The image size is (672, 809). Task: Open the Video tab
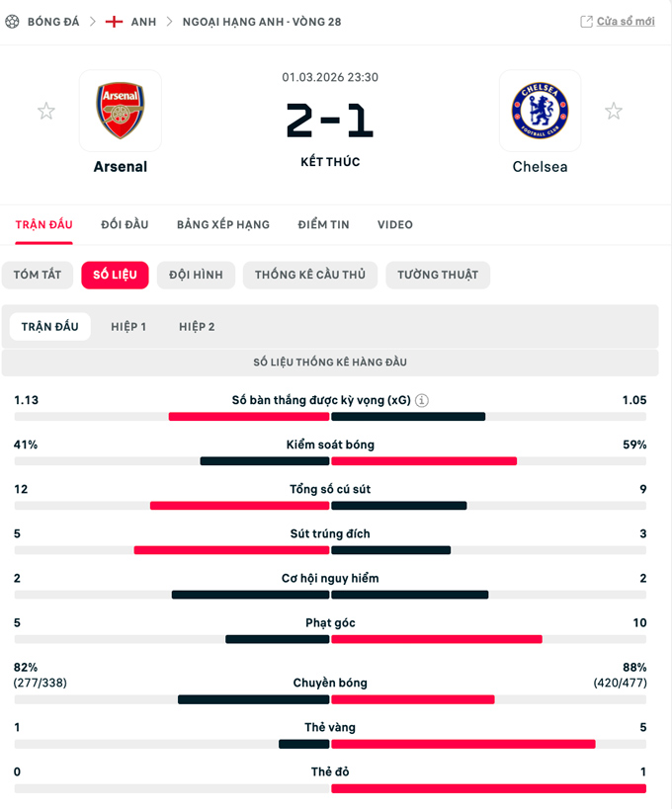[395, 225]
